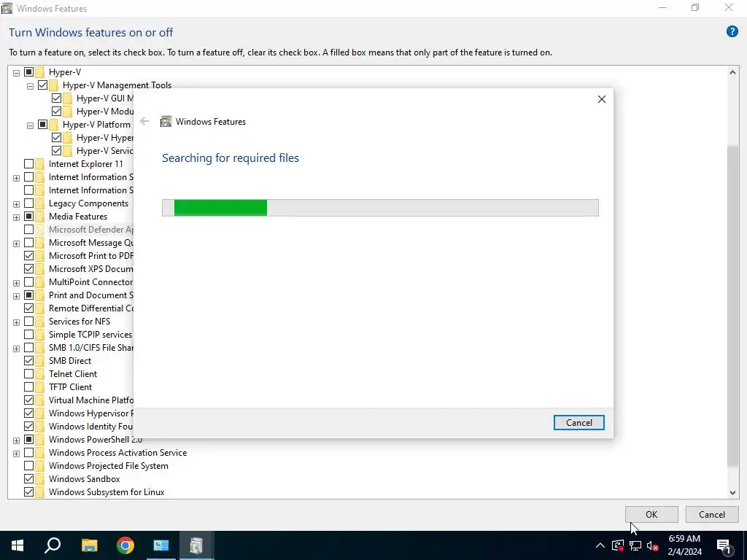
Task: Click Cancel in the progress dialog
Action: click(578, 423)
